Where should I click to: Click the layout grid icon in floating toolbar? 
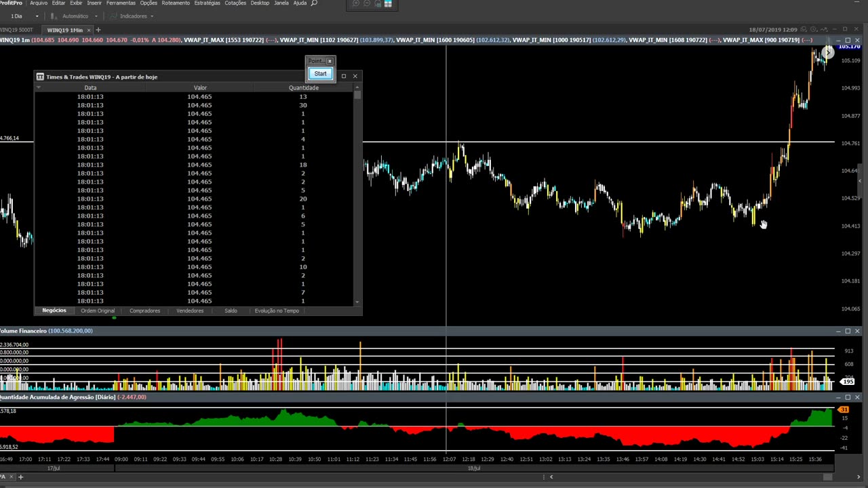click(388, 3)
